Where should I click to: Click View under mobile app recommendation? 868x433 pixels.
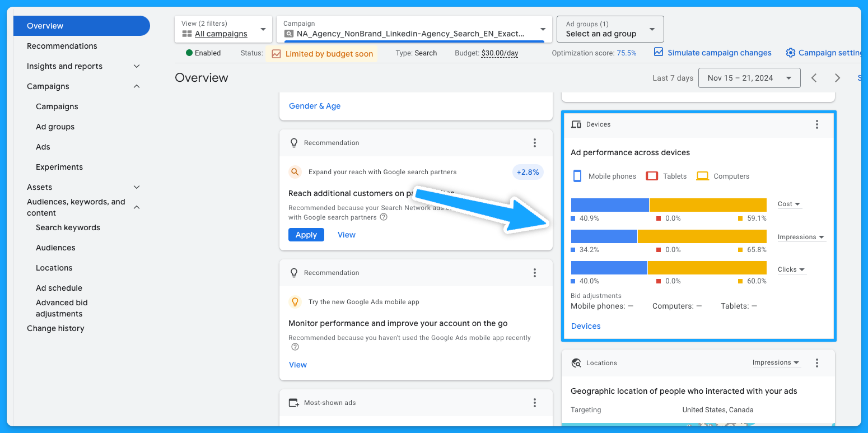click(298, 365)
